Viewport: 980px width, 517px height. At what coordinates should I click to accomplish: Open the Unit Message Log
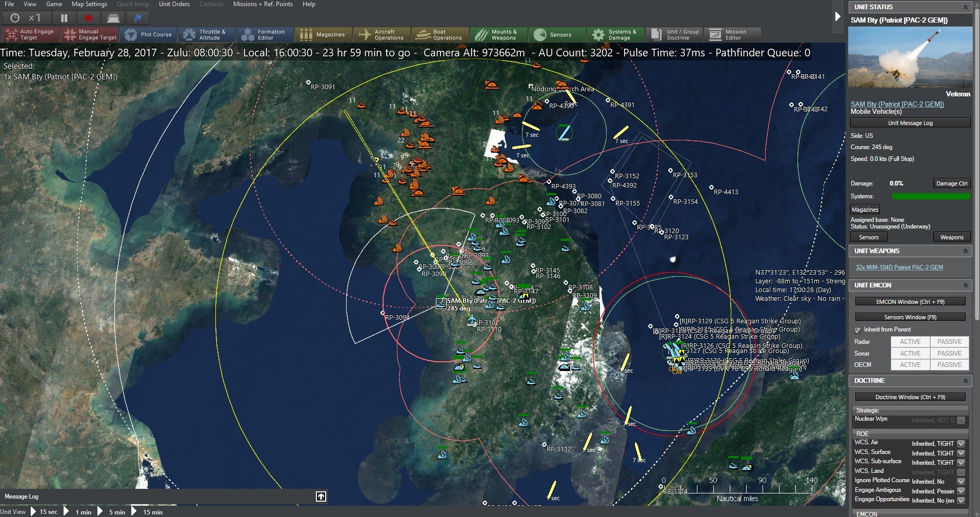(x=910, y=122)
